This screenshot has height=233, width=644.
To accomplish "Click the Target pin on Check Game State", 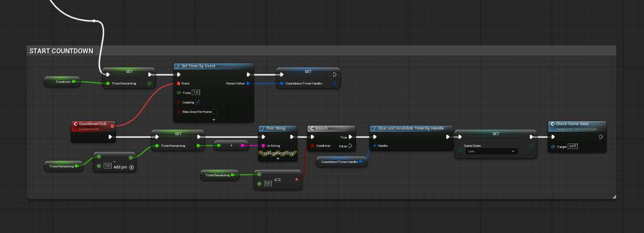I will click(554, 146).
